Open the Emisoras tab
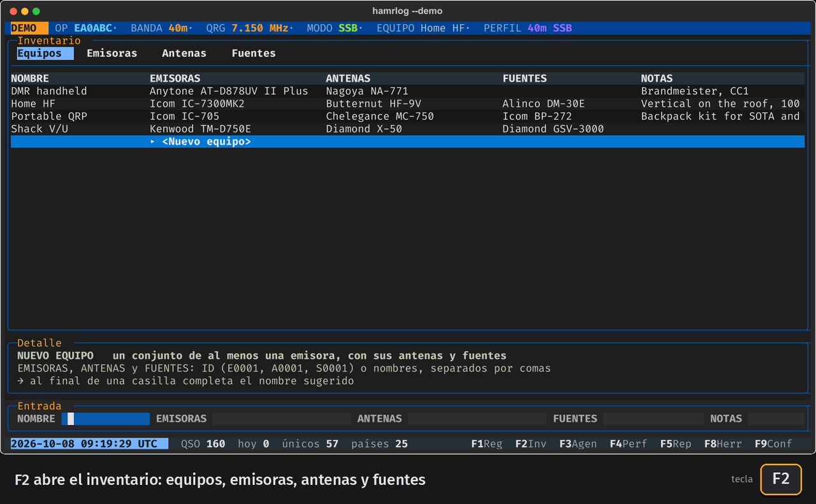The width and height of the screenshot is (816, 504). (112, 54)
